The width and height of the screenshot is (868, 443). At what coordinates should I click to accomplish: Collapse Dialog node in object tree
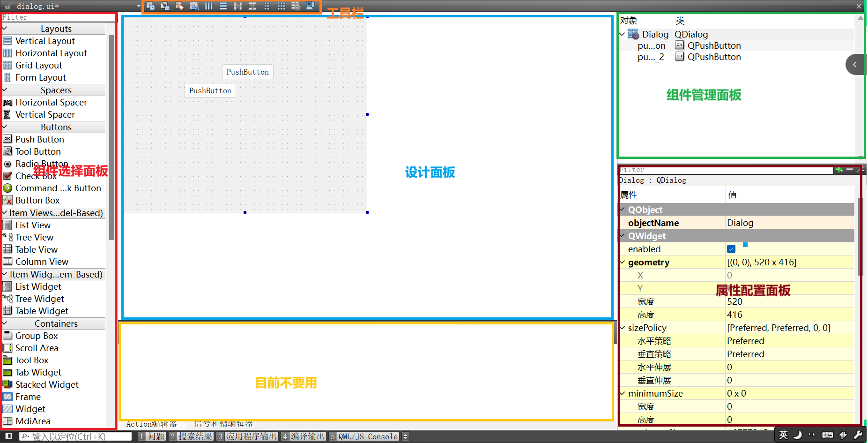(622, 34)
